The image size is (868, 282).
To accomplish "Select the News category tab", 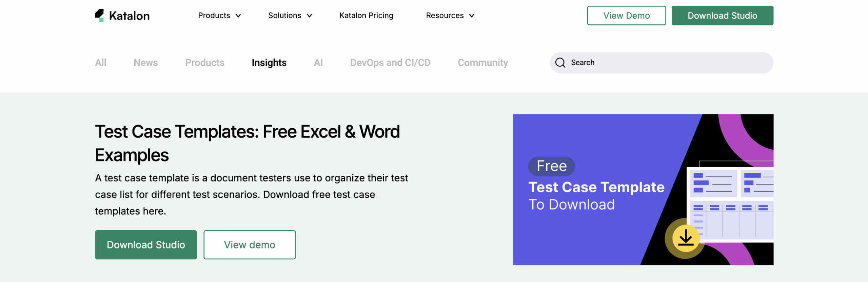I will click(x=146, y=63).
